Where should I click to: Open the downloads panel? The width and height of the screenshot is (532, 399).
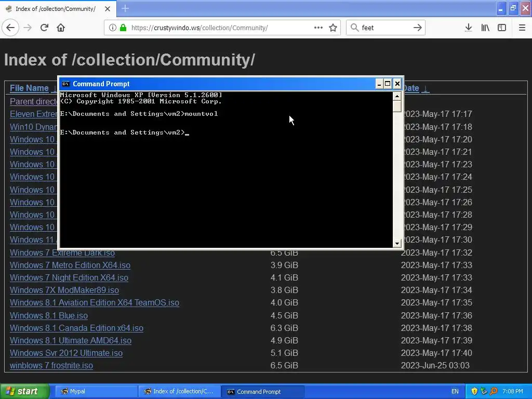point(468,28)
